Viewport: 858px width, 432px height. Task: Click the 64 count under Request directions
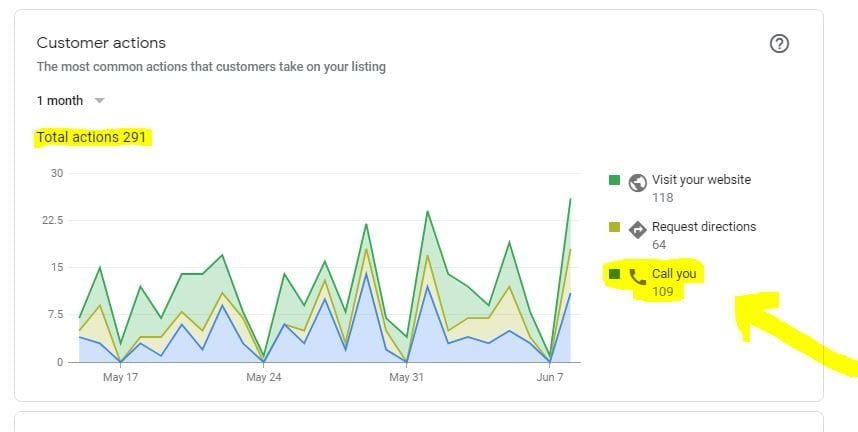pyautogui.click(x=659, y=245)
